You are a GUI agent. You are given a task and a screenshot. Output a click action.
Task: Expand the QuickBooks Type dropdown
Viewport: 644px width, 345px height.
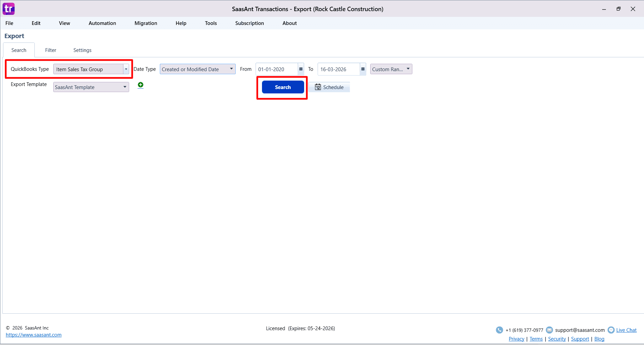(126, 69)
